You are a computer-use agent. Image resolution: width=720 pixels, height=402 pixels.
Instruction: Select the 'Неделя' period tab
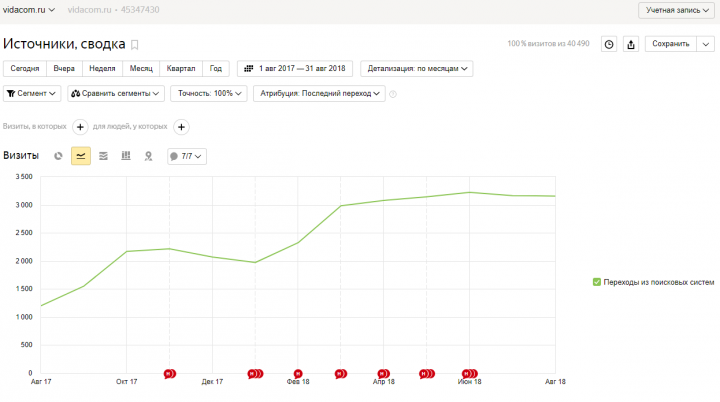coord(102,68)
